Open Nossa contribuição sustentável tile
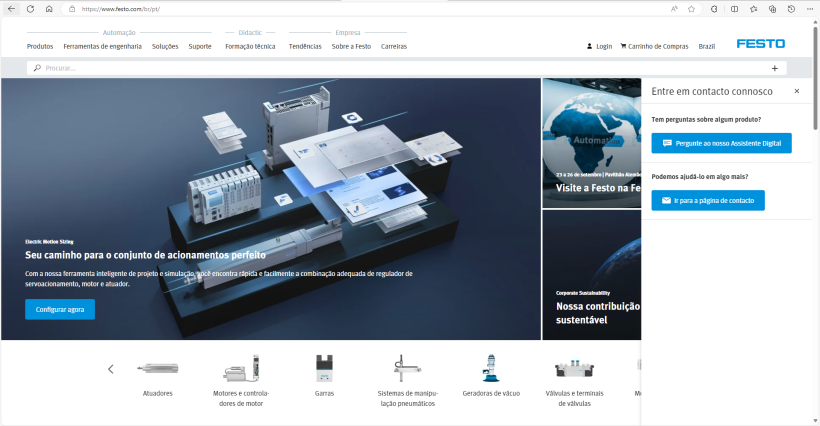The height and width of the screenshot is (426, 820). pos(591,275)
